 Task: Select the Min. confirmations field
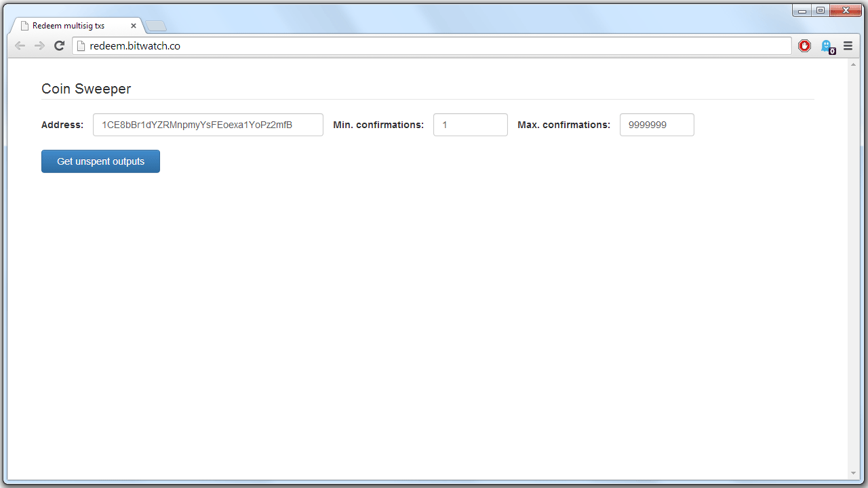pyautogui.click(x=470, y=125)
